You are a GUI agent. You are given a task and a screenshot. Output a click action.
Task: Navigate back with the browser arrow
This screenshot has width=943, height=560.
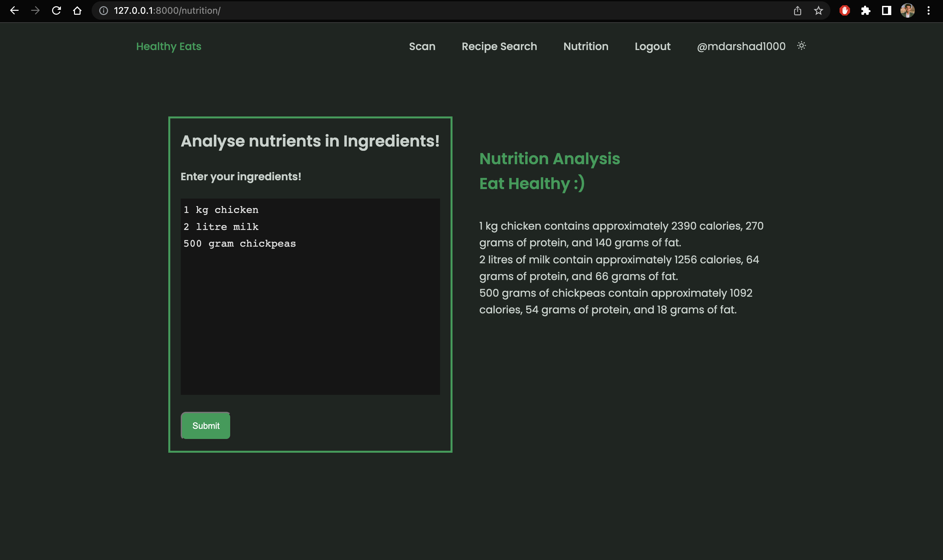[14, 10]
